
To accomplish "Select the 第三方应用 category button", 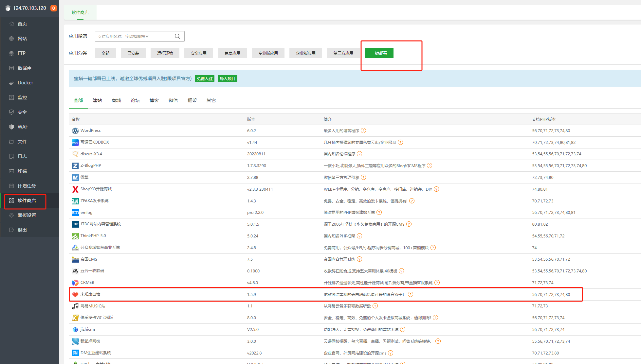I will pos(343,53).
